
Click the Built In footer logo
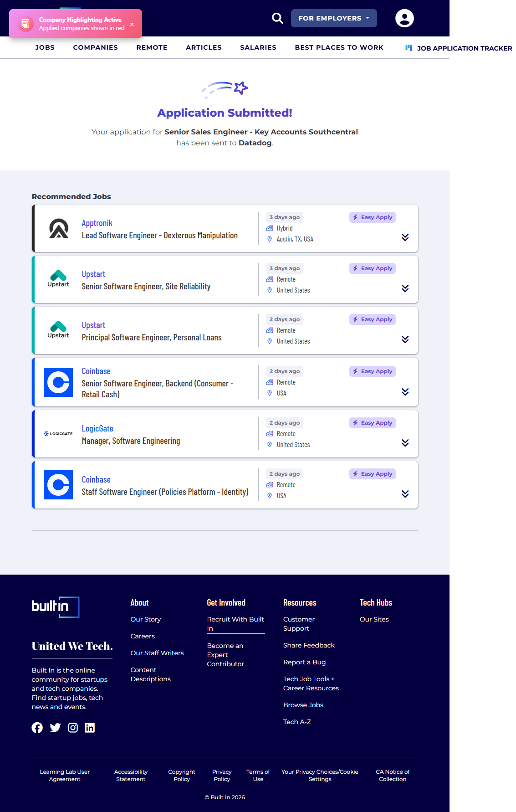[x=55, y=607]
